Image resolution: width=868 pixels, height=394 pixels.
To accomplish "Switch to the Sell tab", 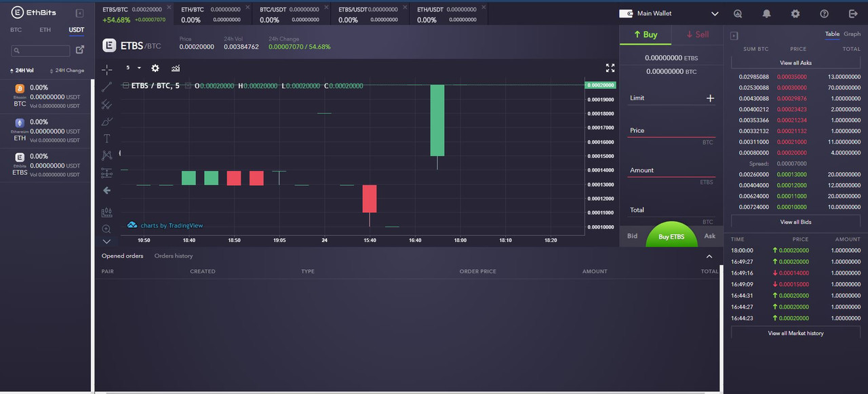I will [x=697, y=35].
